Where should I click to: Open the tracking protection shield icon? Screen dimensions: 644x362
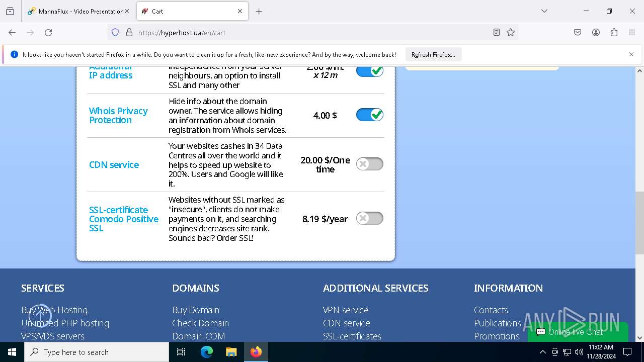[115, 32]
